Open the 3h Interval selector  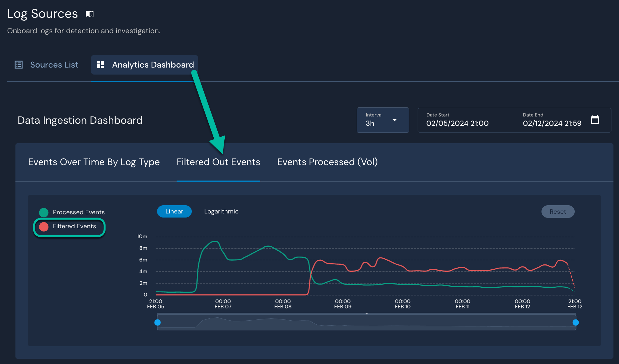click(376, 120)
